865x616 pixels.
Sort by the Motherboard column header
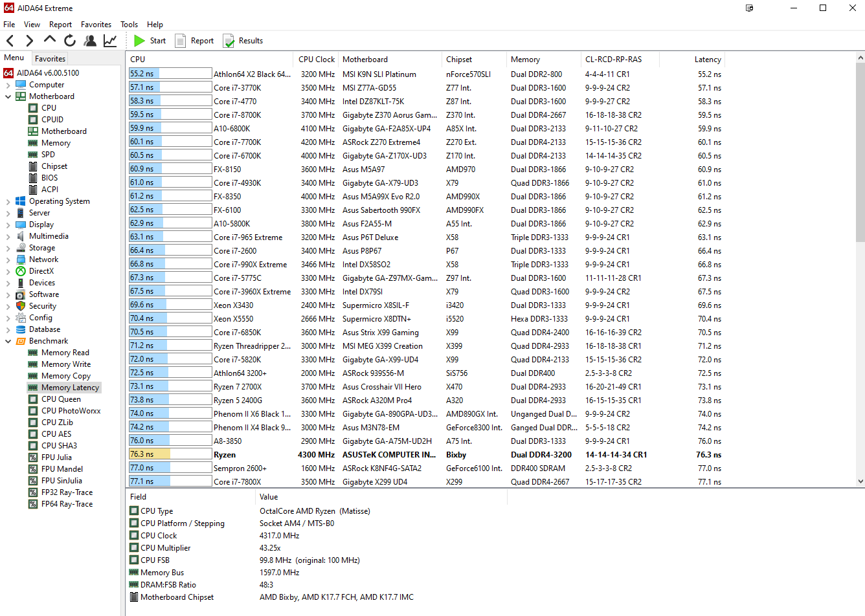pyautogui.click(x=390, y=60)
